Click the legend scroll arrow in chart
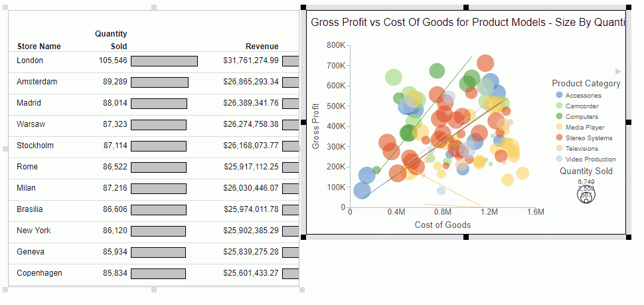This screenshot has width=644, height=305. (618, 71)
